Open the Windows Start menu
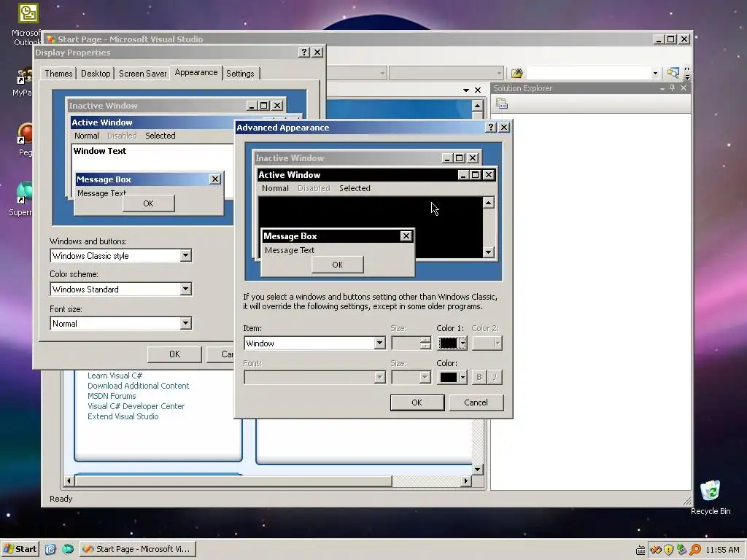Screen dimensions: 747x560 tap(20, 549)
